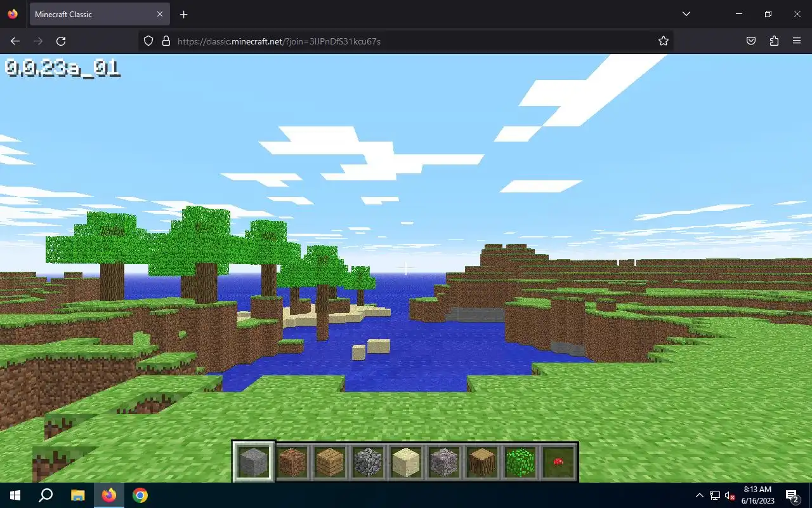The height and width of the screenshot is (508, 812).
Task: Expand the list all tabs dropdown
Action: pos(686,14)
